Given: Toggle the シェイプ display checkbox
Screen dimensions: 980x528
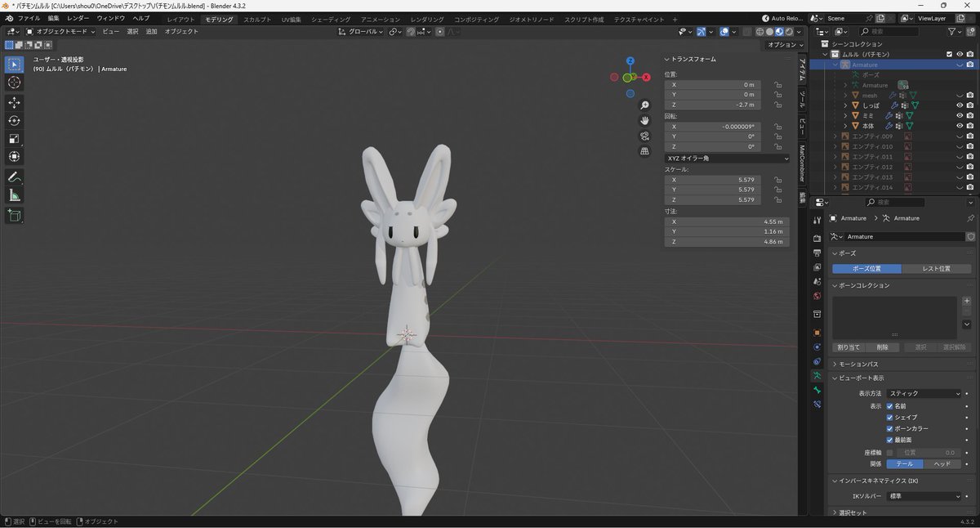Looking at the screenshot, I should coord(890,418).
